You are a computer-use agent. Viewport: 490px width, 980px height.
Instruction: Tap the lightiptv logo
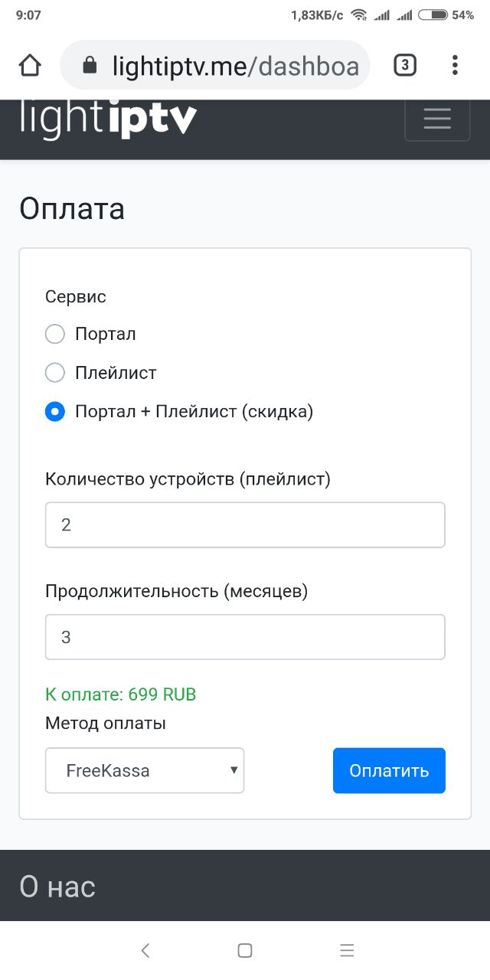pyautogui.click(x=108, y=119)
